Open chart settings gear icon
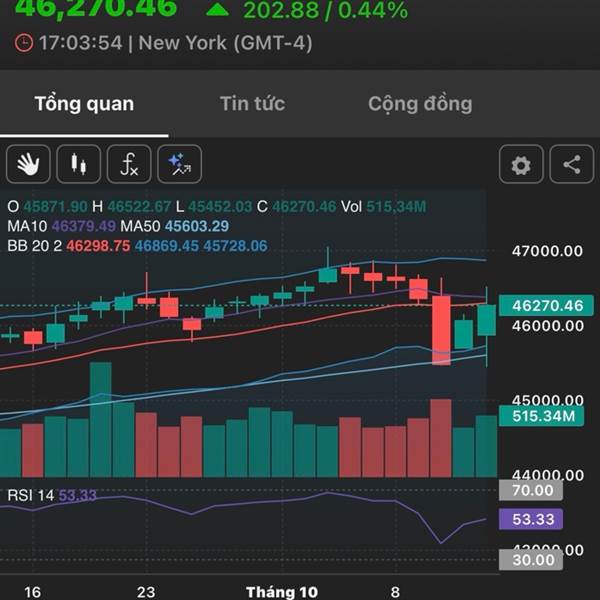This screenshot has width=600, height=600. click(x=521, y=164)
